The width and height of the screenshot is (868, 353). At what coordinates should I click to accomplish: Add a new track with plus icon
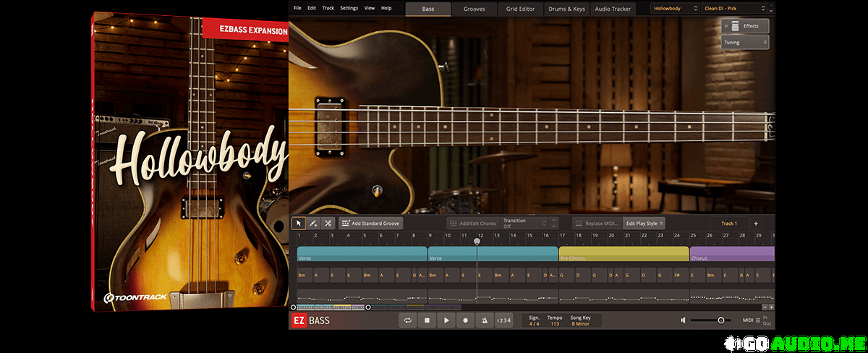(755, 224)
